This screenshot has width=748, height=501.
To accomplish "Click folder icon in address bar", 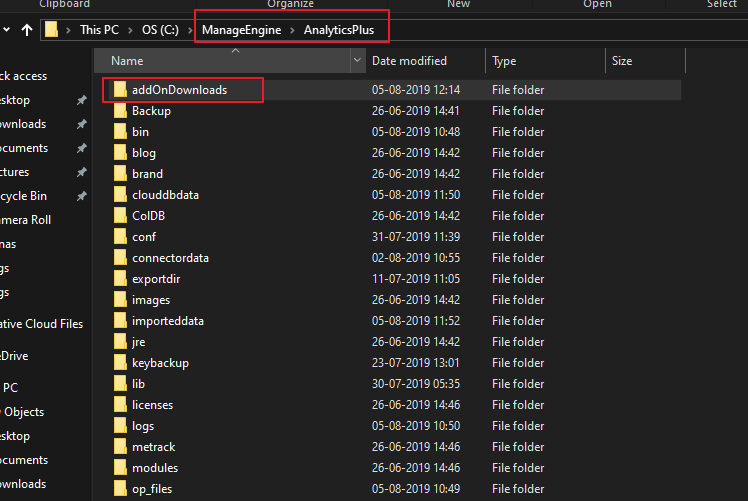I will [51, 30].
